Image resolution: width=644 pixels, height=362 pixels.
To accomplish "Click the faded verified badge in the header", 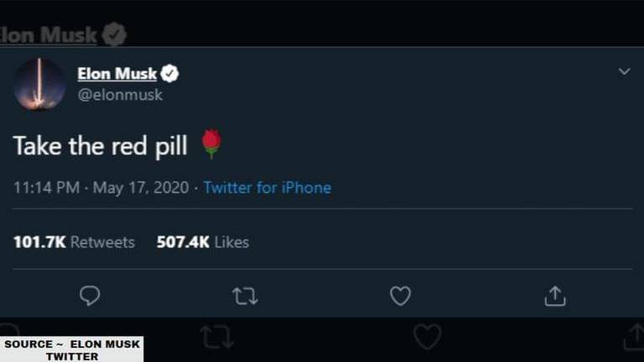I will click(x=114, y=35).
